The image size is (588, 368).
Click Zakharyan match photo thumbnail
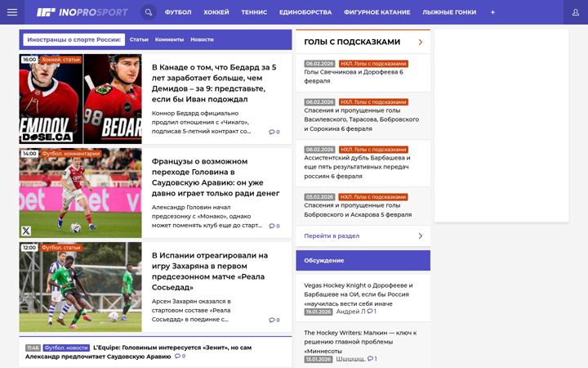[81, 287]
